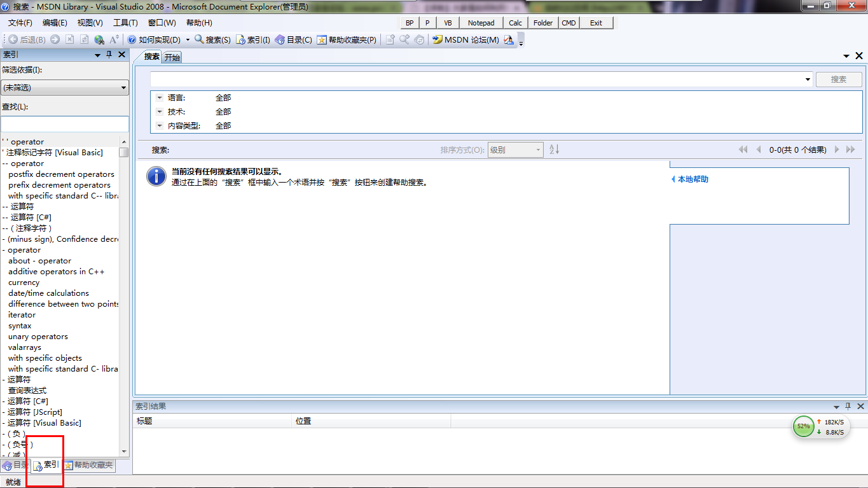Click the Folder shortcut button
This screenshot has height=488, width=868.
(x=543, y=23)
